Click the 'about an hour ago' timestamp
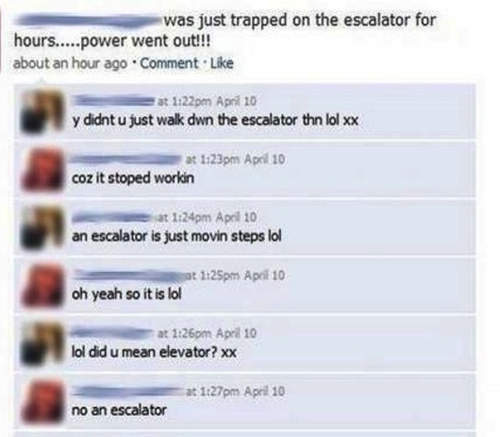The image size is (500, 437). coord(70,63)
